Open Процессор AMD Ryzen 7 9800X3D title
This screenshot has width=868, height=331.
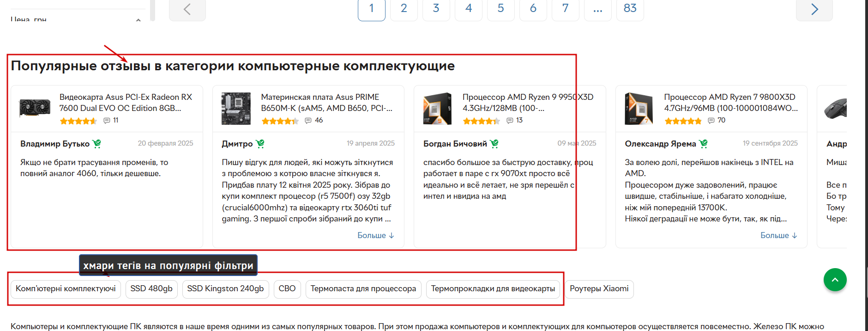click(x=731, y=103)
